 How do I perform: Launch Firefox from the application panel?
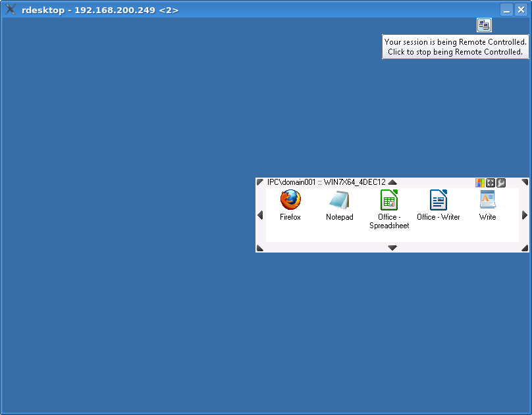tap(290, 200)
